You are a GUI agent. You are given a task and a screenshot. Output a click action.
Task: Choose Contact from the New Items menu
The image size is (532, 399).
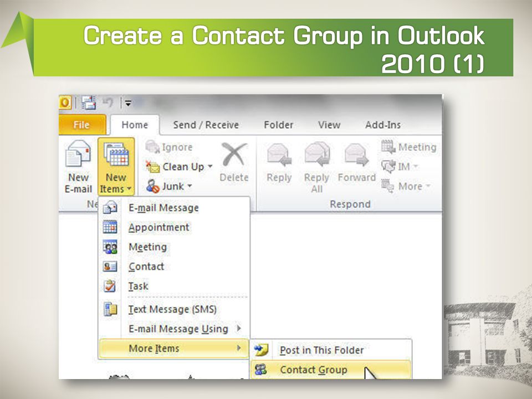point(174,267)
